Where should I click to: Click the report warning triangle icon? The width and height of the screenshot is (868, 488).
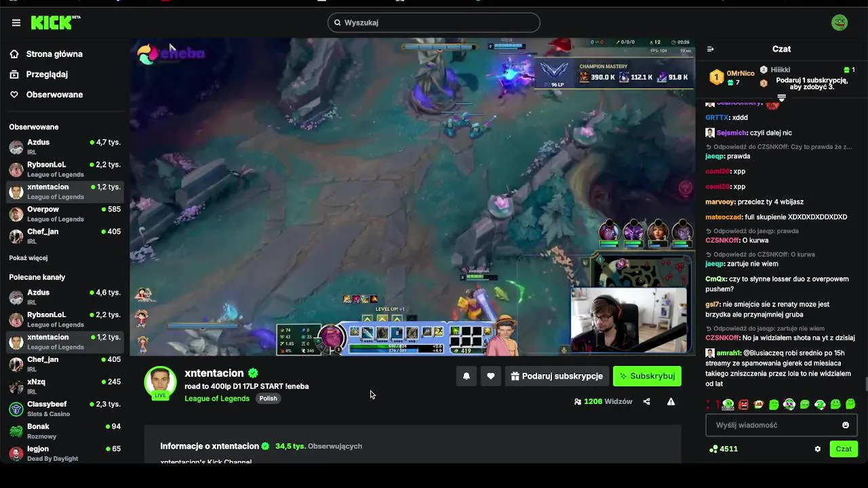(x=671, y=401)
